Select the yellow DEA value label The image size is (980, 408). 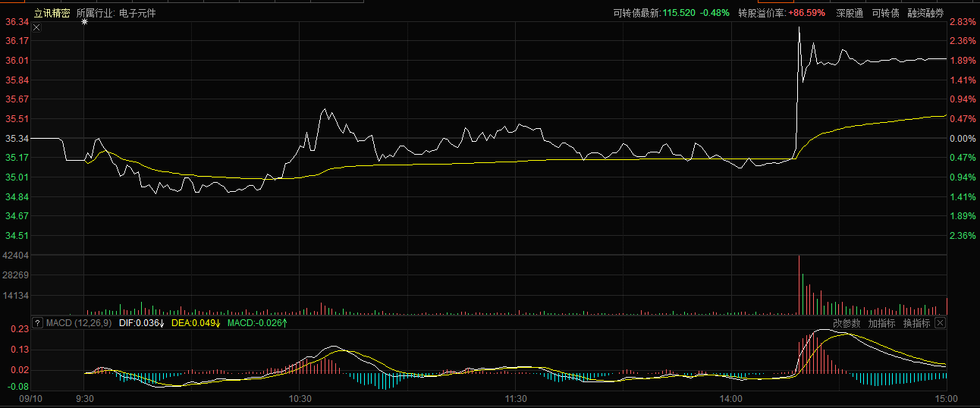[196, 323]
